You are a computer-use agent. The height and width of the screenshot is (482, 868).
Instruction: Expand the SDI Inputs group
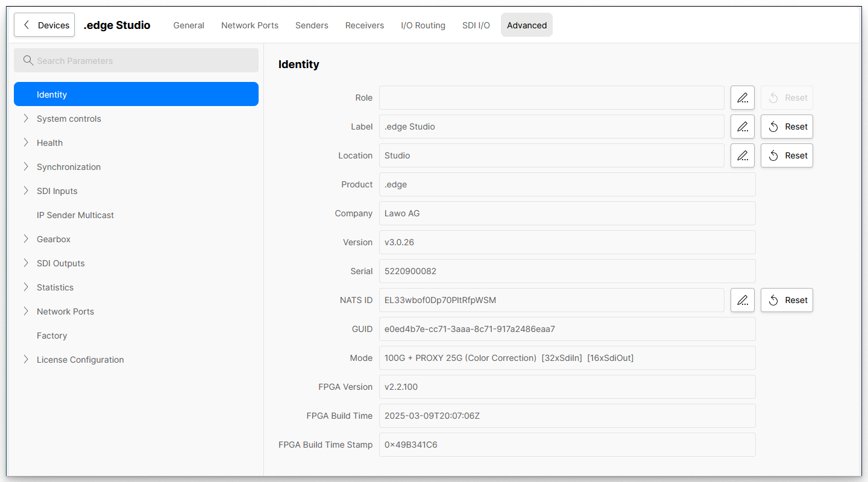coord(26,191)
